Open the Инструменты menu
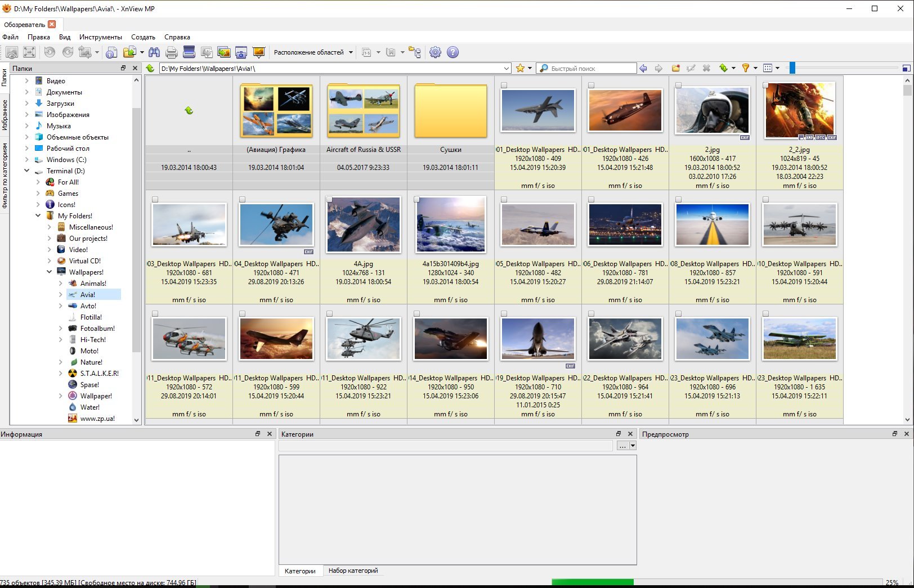914x588 pixels. pos(100,37)
